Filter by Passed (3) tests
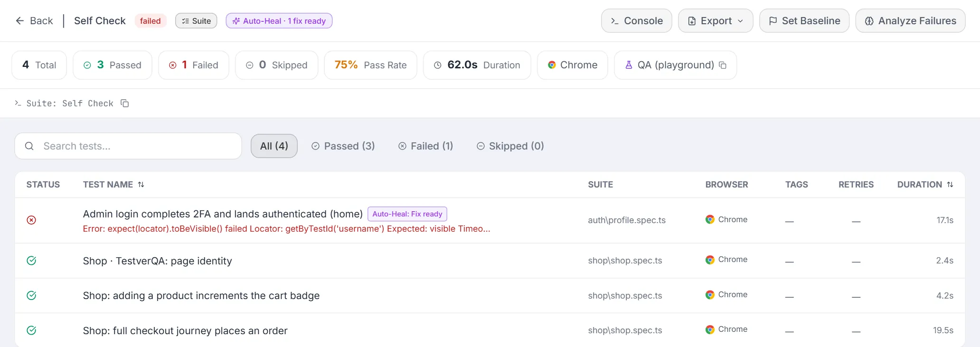The image size is (980, 347). tap(343, 146)
